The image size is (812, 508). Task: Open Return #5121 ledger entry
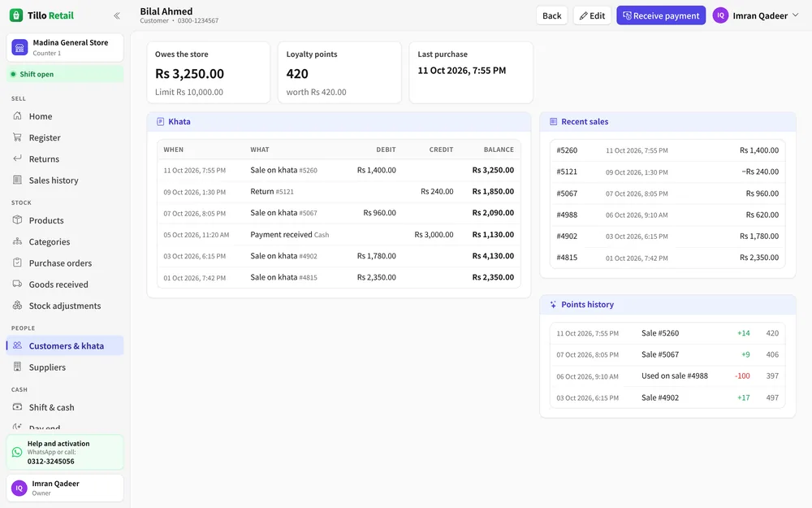(x=339, y=192)
